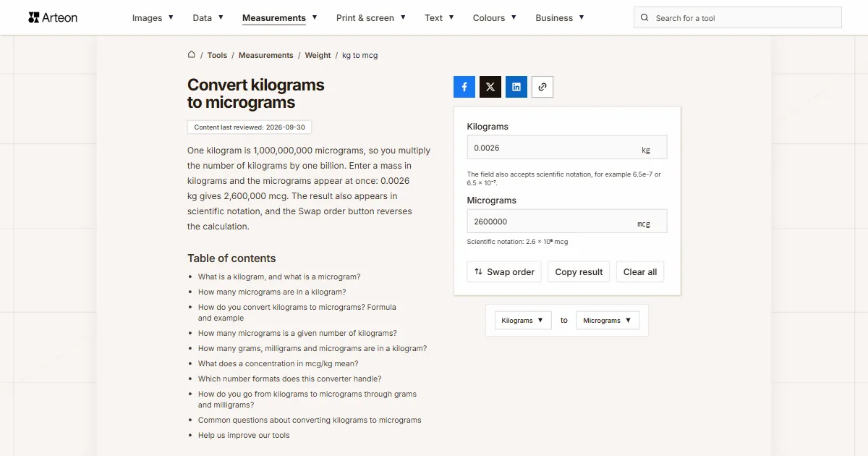Open 'through grams and milligrams' link
This screenshot has height=456, width=868.
[307, 400]
